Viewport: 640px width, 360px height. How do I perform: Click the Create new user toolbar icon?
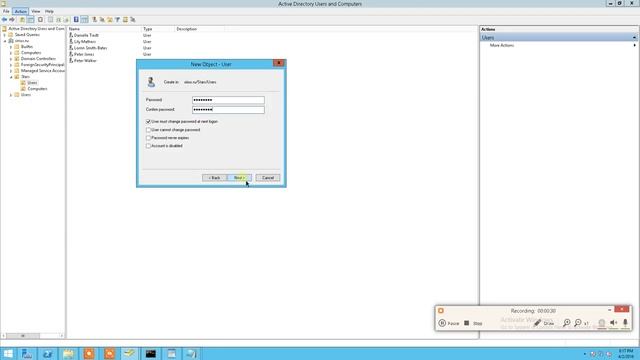point(95,20)
